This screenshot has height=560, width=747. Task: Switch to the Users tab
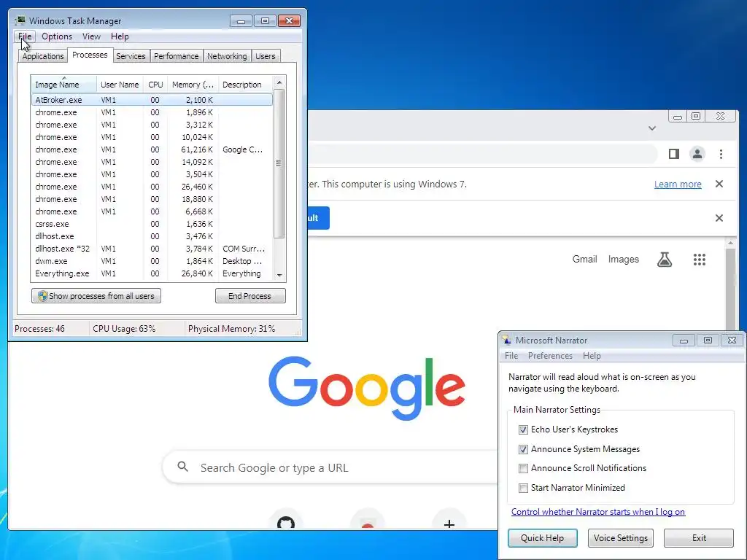[266, 56]
